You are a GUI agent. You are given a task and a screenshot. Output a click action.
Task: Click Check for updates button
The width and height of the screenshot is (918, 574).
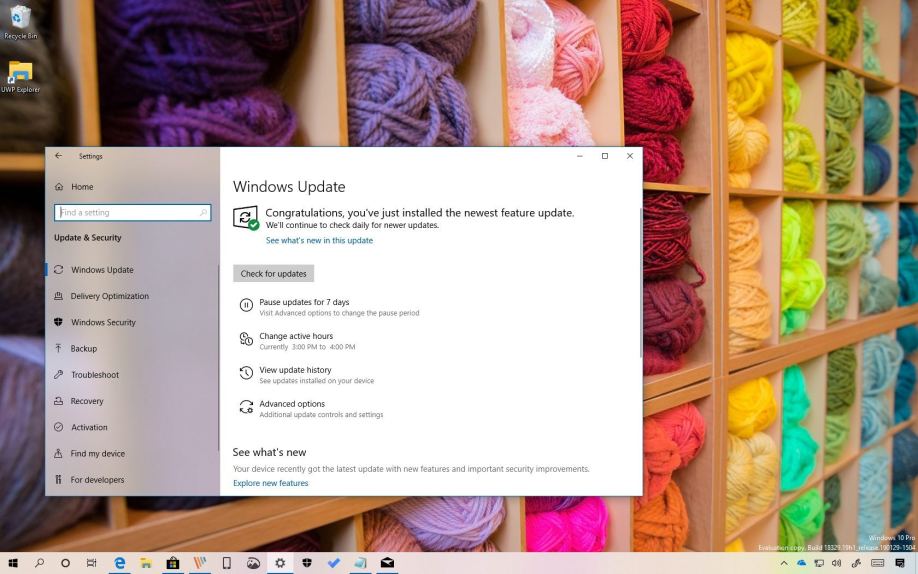pyautogui.click(x=273, y=274)
